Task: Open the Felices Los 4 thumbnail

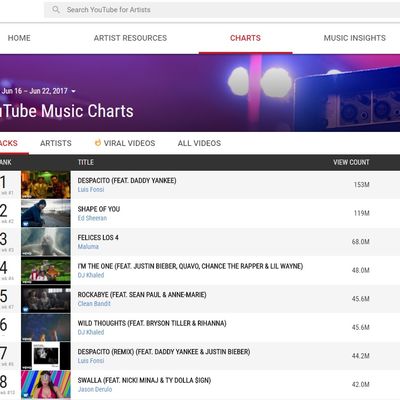Action: point(46,242)
